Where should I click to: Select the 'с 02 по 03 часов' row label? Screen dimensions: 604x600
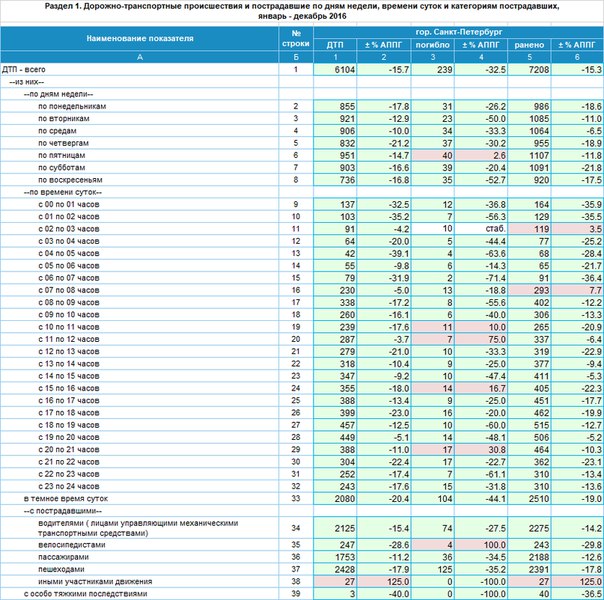coord(69,229)
